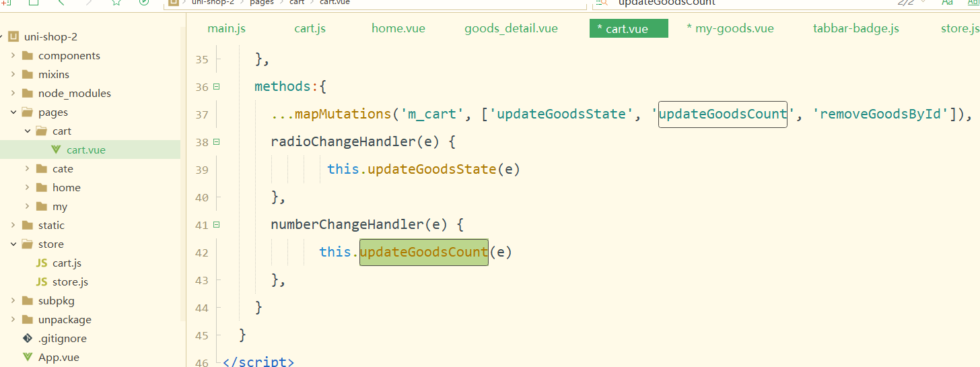The height and width of the screenshot is (367, 980).
Task: Expand the static folder arrow
Action: (x=13, y=226)
